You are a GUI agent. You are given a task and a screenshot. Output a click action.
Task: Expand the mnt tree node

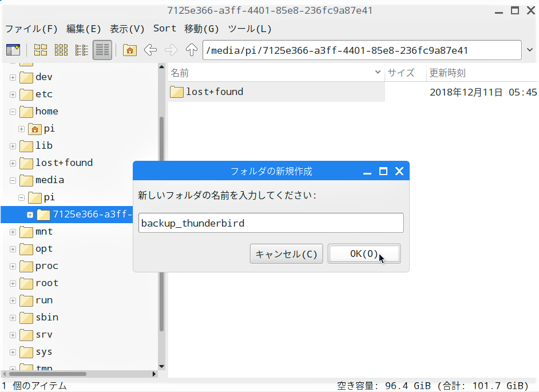pos(13,232)
